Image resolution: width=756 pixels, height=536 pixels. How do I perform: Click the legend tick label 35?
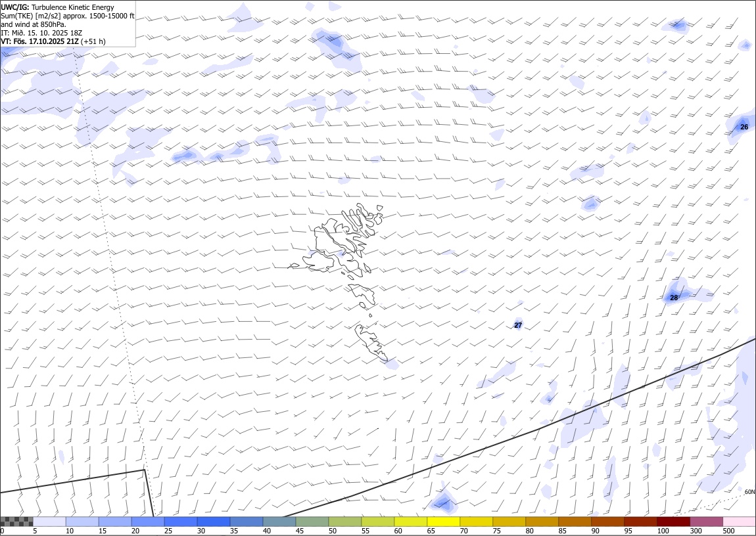point(234,531)
